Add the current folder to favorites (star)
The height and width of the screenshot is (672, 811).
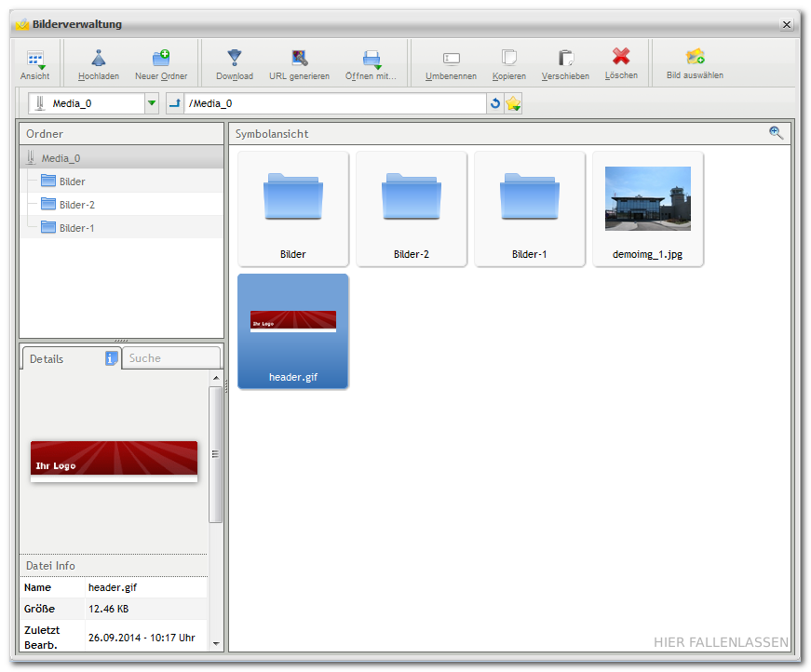tap(513, 104)
